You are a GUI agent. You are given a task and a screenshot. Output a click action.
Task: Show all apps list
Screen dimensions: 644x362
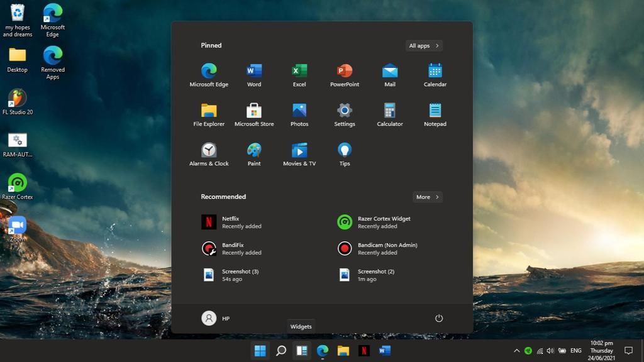424,45
